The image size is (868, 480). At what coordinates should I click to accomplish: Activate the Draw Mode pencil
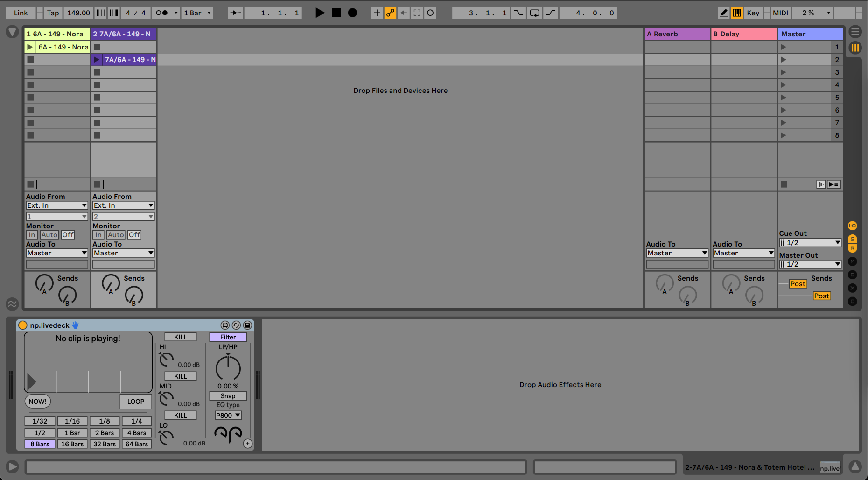[x=723, y=13]
